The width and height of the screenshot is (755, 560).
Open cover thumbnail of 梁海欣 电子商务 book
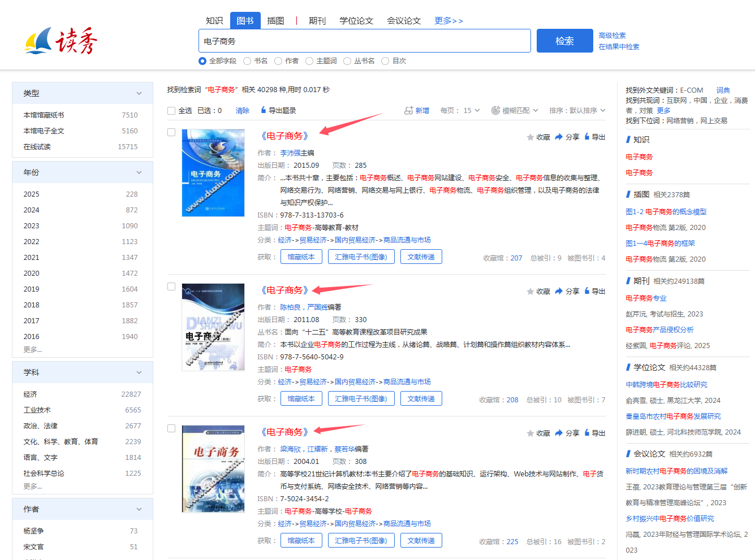pyautogui.click(x=213, y=468)
